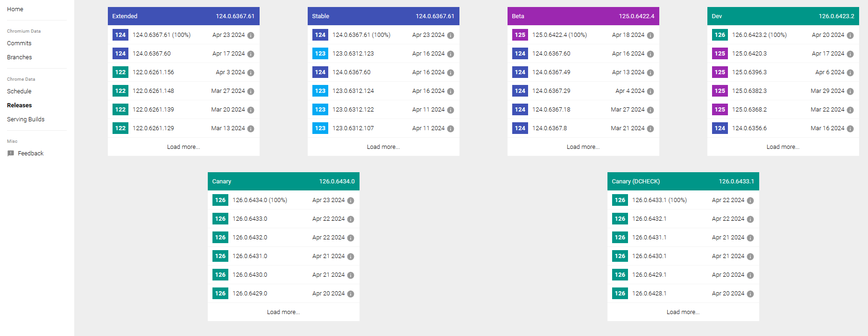Image resolution: width=868 pixels, height=336 pixels.
Task: Select version 126.0.6433.0 in Canary
Action: [250, 219]
